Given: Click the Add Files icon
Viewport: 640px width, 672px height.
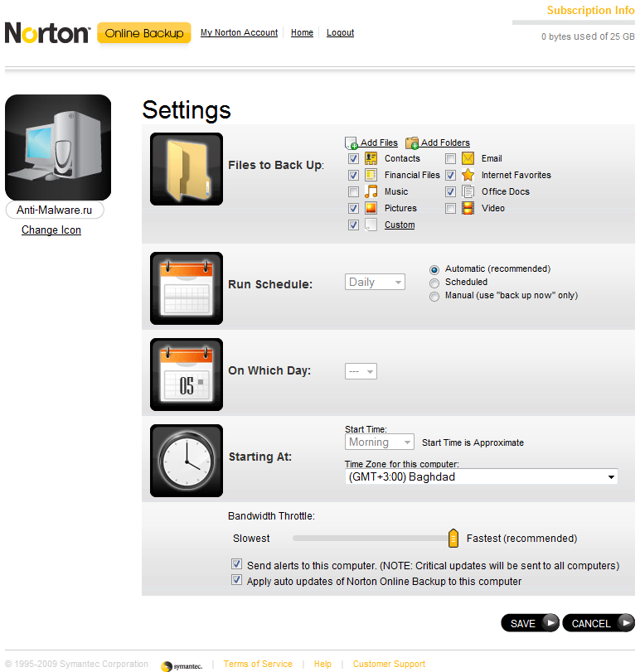Looking at the screenshot, I should point(351,143).
